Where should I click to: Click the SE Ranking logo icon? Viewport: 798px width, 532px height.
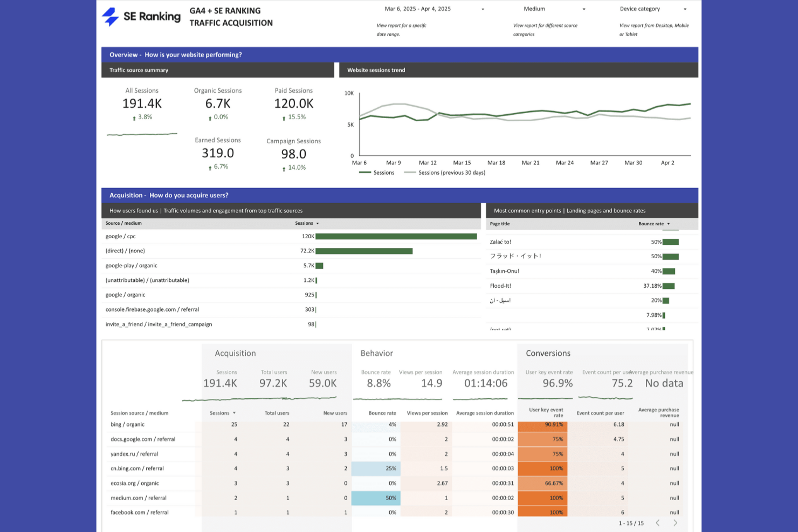coord(111,17)
